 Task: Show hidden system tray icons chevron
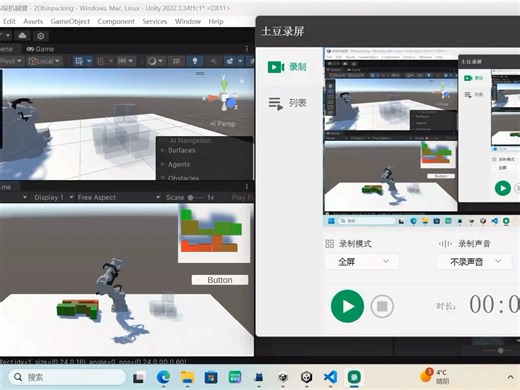click(x=510, y=377)
